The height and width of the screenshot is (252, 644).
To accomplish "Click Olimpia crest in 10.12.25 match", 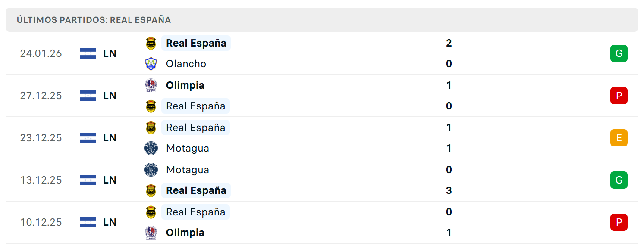I will pyautogui.click(x=151, y=233).
